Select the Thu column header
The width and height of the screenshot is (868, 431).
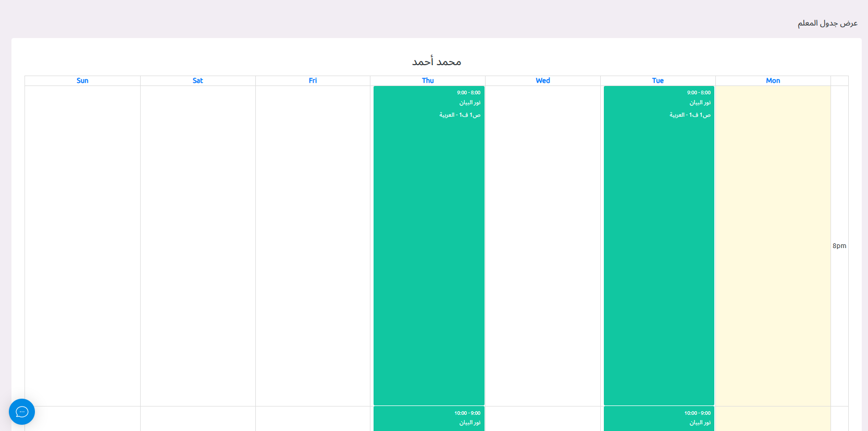(428, 81)
